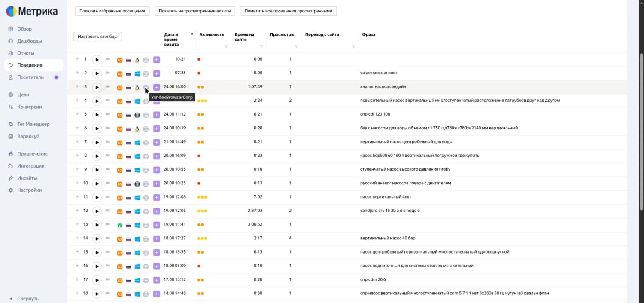Play the recording of visit row 7
Viewport: 644px width, 303px height.
click(97, 142)
